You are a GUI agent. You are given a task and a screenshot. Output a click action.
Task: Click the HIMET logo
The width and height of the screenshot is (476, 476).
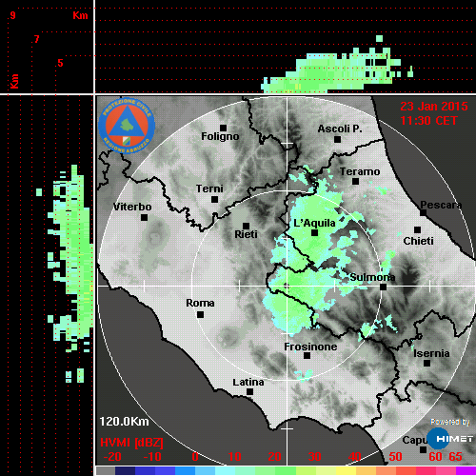coord(450,439)
